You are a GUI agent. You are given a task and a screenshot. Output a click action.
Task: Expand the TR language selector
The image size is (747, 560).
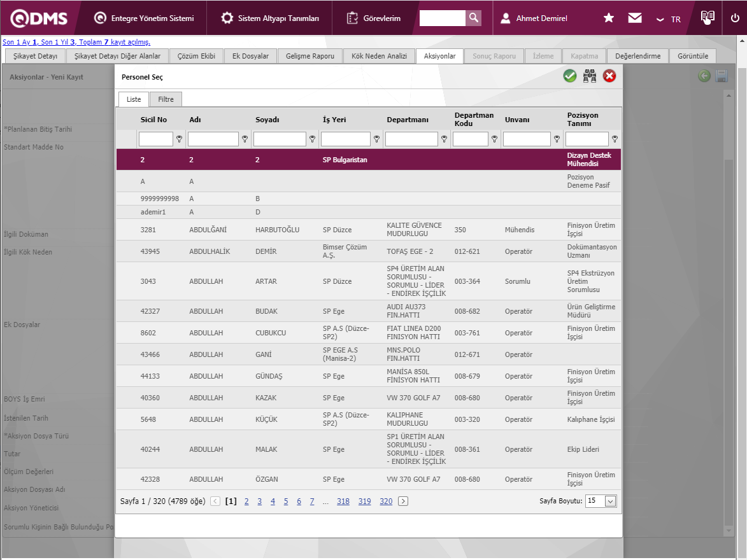click(x=669, y=19)
